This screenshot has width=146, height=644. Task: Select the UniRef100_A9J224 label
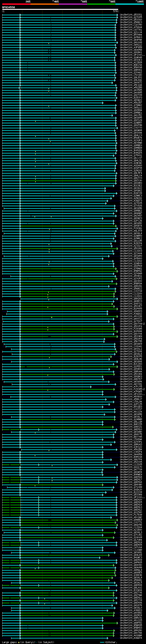131,412
